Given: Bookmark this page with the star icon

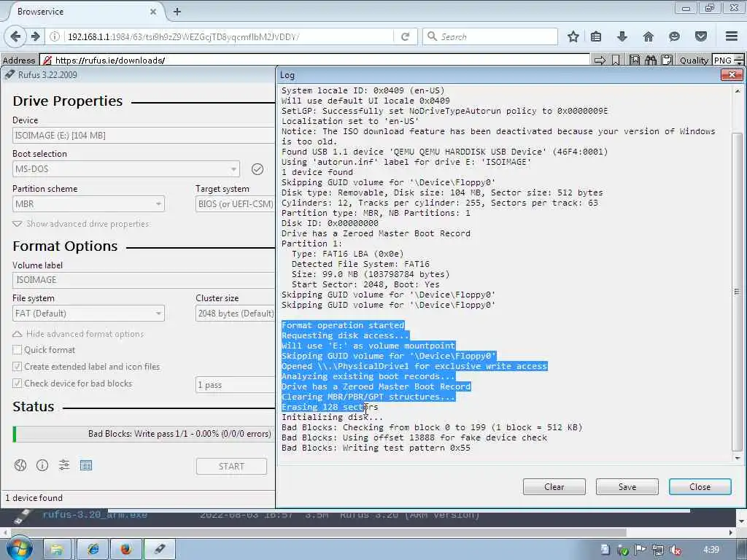Looking at the screenshot, I should [x=573, y=36].
